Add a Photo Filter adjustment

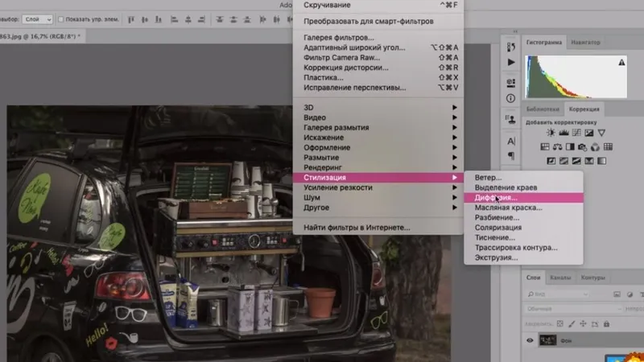(584, 146)
